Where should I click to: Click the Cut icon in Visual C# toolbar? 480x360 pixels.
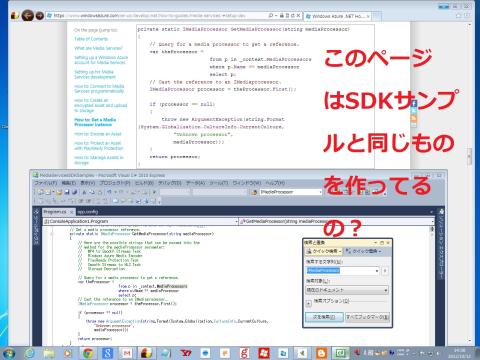84,192
